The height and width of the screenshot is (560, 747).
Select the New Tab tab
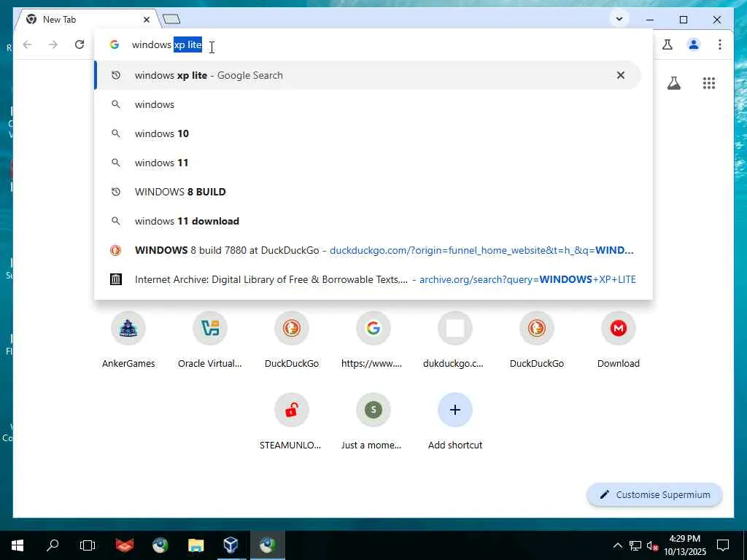[x=86, y=20]
